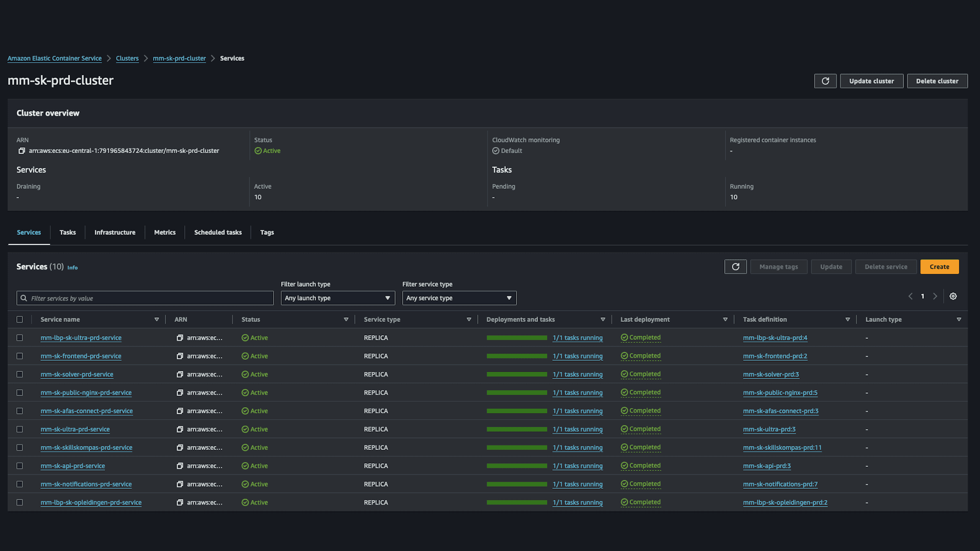Open the Scheduled tasks tab

click(218, 233)
